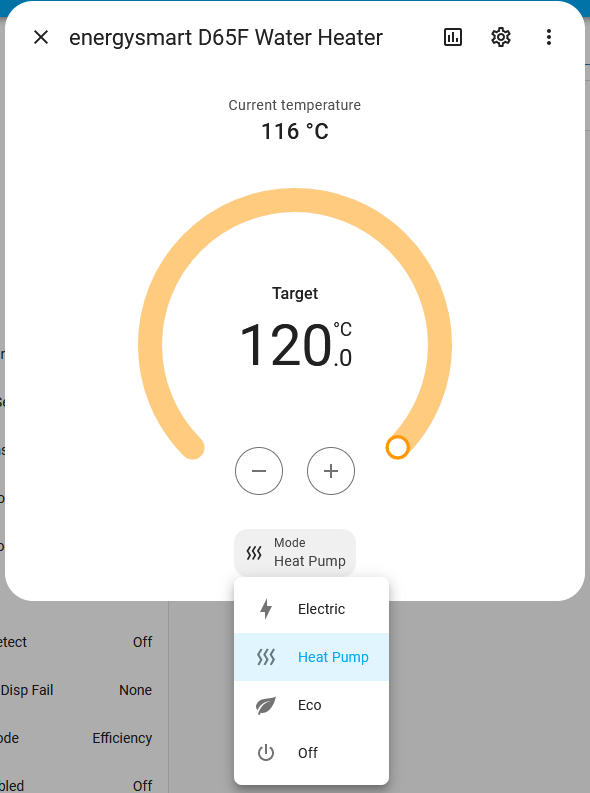The height and width of the screenshot is (793, 590).
Task: Decrease target temperature with minus button
Action: point(259,471)
